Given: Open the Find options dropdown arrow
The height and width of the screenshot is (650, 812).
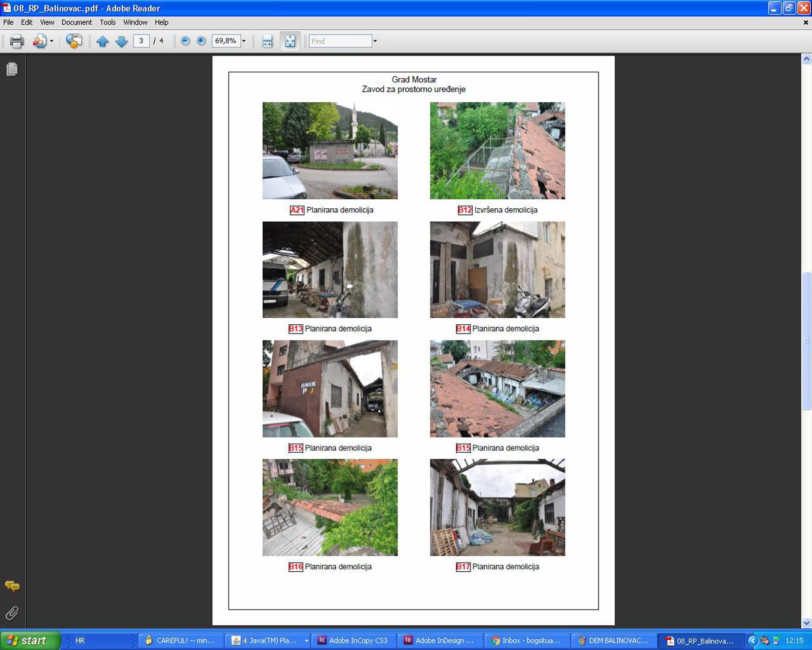Looking at the screenshot, I should [x=375, y=41].
